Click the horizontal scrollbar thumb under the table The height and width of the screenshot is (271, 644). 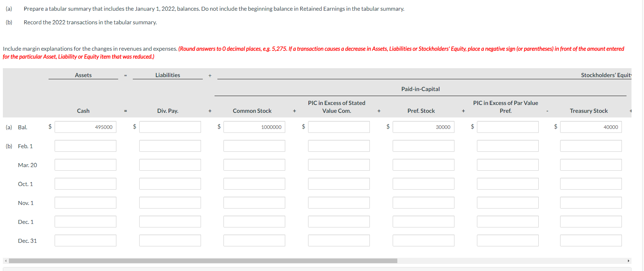click(203, 261)
